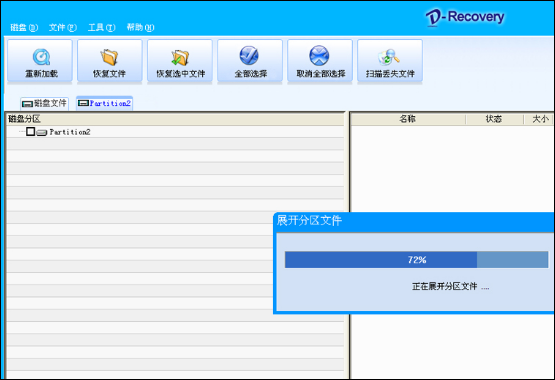Image resolution: width=555 pixels, height=380 pixels.
Task: Select the Partition2 tab
Action: [104, 103]
